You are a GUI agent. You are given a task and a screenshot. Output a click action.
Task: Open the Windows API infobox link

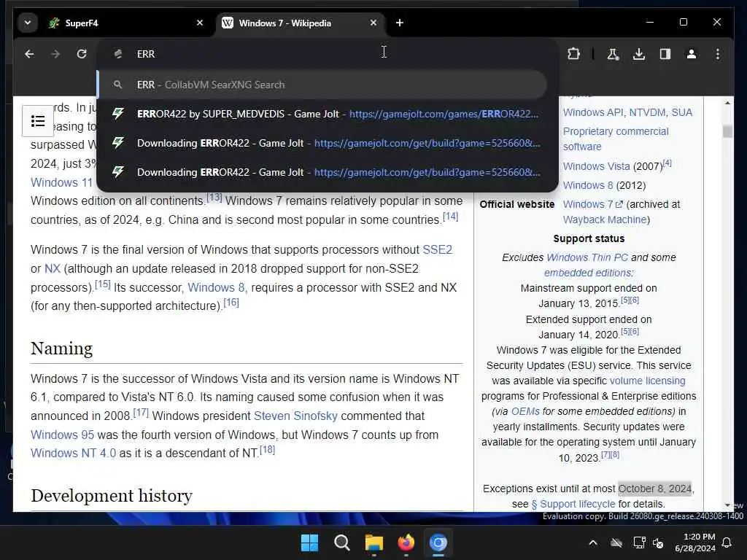[x=593, y=112]
